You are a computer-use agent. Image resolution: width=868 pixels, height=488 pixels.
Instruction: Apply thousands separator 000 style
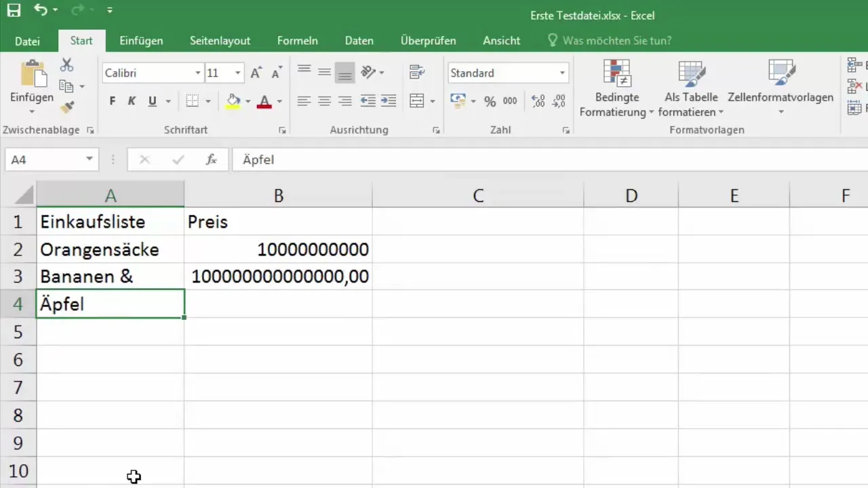pyautogui.click(x=510, y=101)
